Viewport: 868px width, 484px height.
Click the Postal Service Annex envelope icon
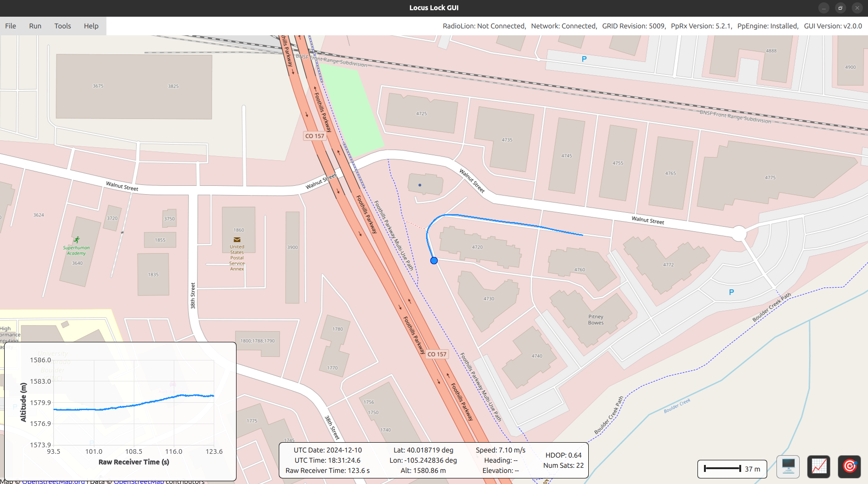(x=237, y=240)
